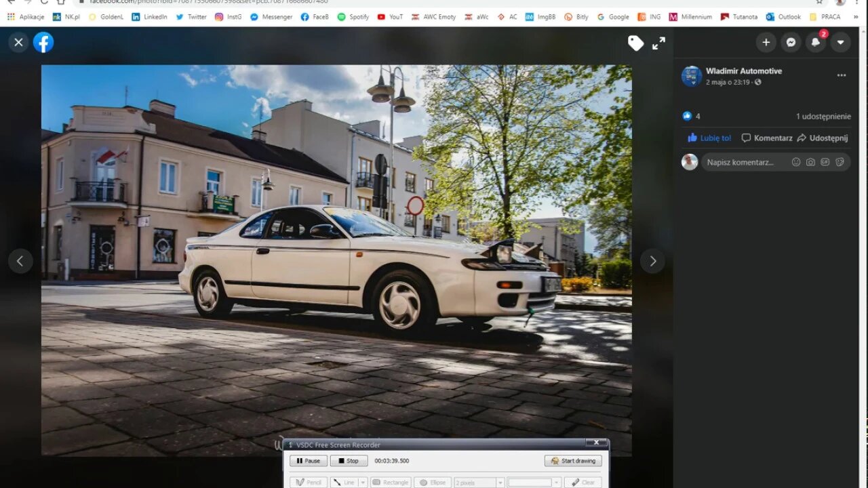
Task: Open the Wladimir Automotive page link
Action: click(x=744, y=71)
